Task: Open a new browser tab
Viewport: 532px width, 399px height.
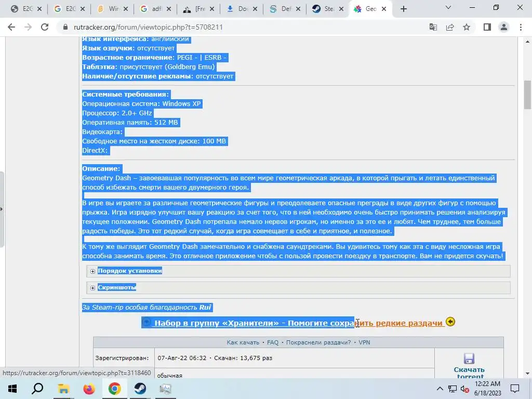Action: pos(403,9)
